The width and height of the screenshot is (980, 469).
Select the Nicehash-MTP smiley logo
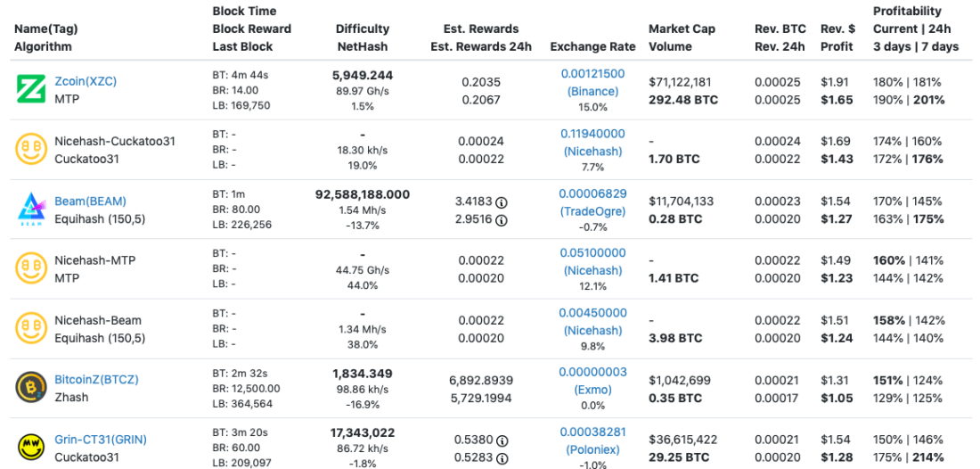coord(31,269)
